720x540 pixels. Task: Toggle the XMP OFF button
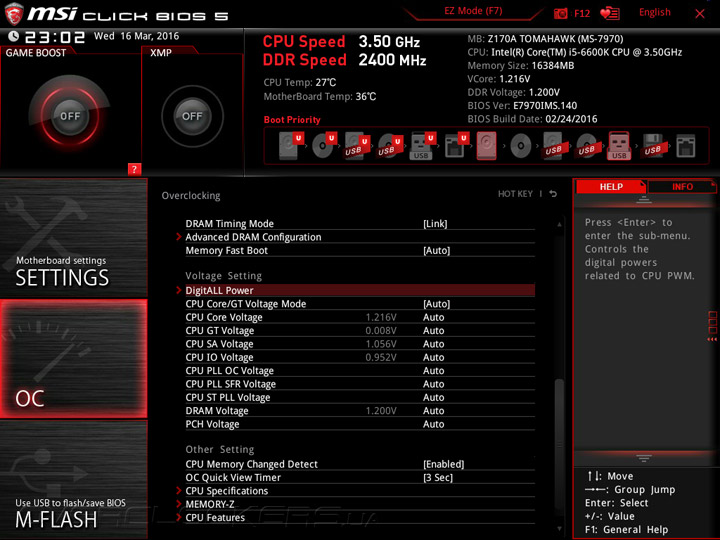(192, 116)
